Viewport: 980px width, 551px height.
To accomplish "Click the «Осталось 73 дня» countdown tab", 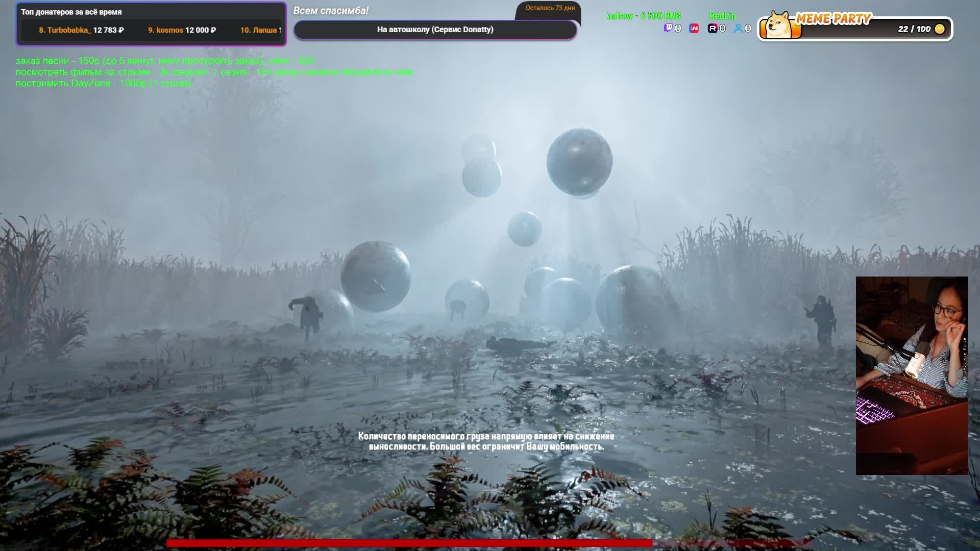I will tap(550, 8).
